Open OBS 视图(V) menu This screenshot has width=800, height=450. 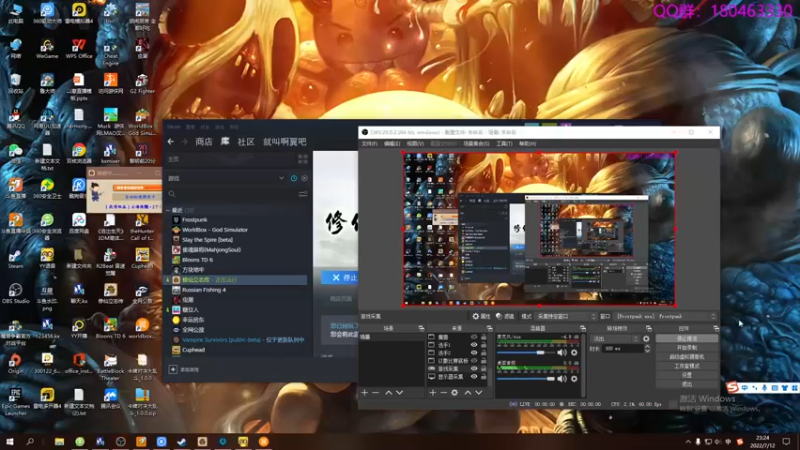pos(415,144)
